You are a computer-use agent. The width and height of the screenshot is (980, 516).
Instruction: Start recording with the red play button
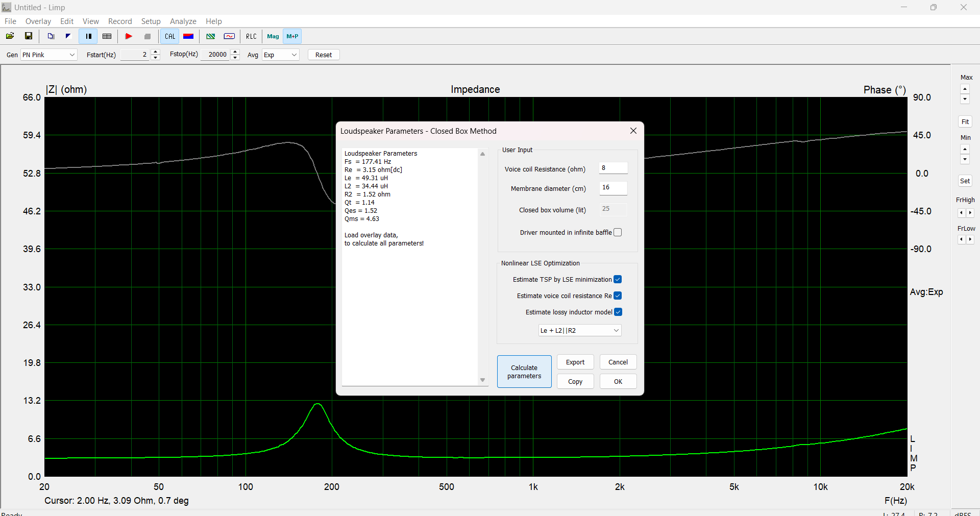pos(129,36)
